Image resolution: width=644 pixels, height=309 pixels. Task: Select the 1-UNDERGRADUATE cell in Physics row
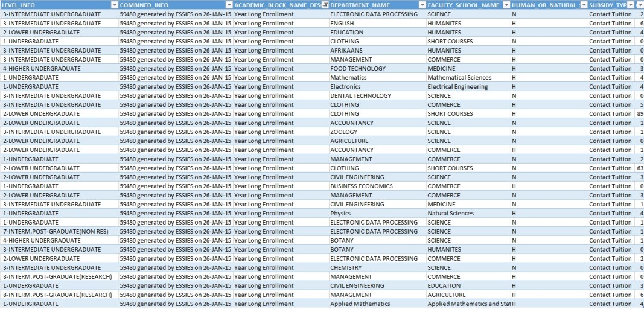pos(59,213)
